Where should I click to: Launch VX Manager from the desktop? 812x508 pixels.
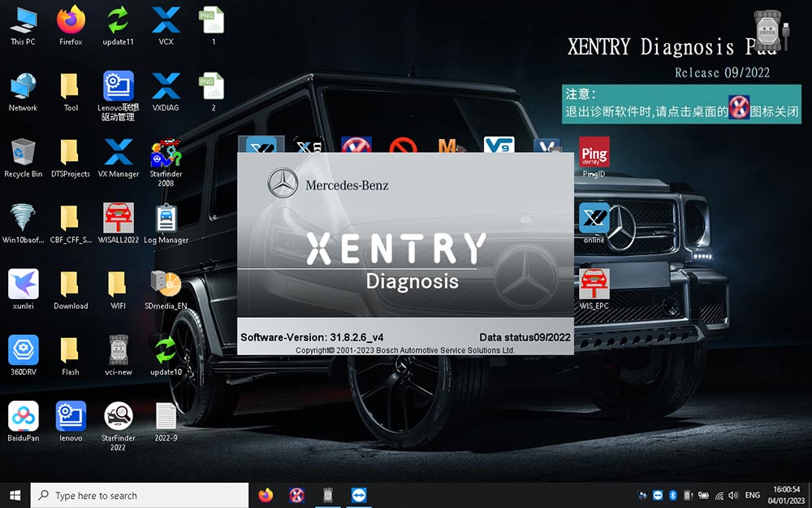pos(118,158)
